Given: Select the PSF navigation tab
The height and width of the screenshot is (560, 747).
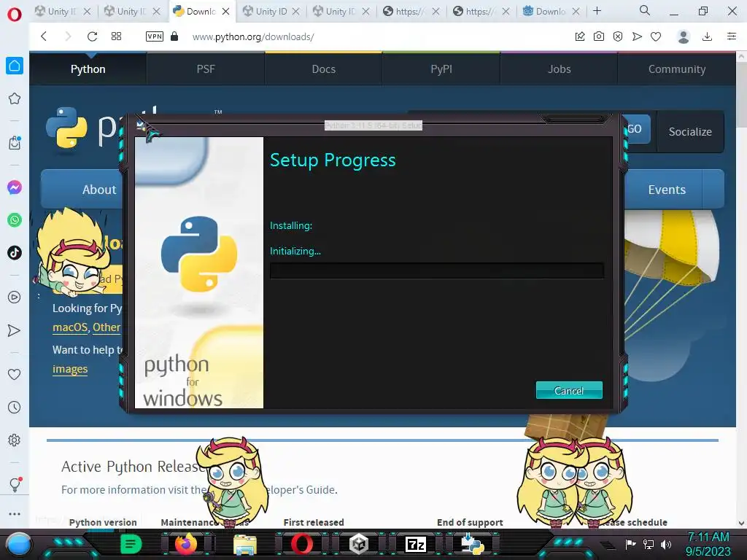Looking at the screenshot, I should tap(206, 69).
